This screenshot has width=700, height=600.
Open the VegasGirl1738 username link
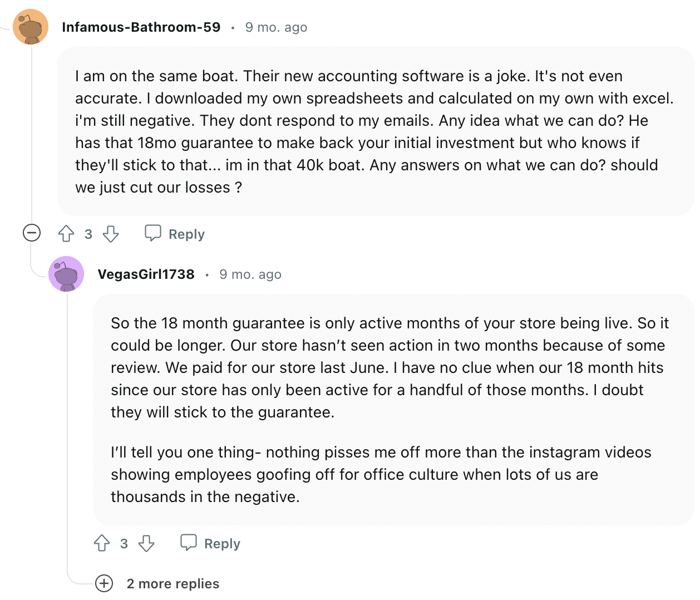(x=146, y=274)
